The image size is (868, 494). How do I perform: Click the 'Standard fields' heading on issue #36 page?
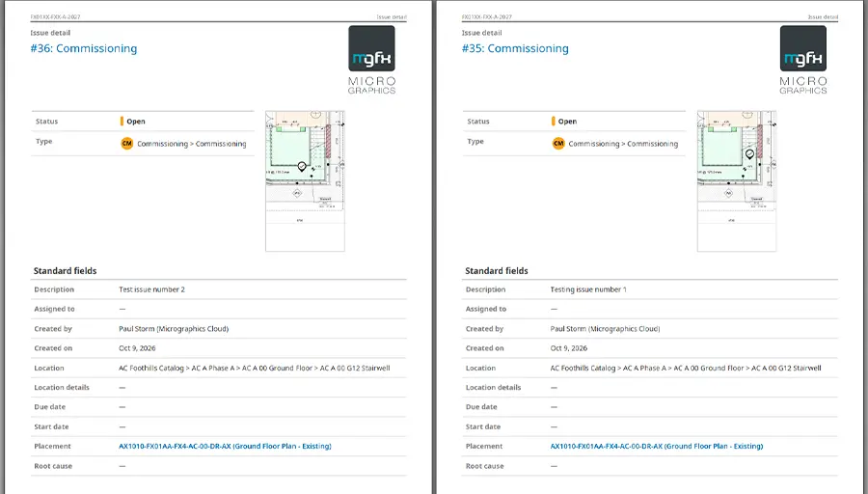click(x=65, y=271)
